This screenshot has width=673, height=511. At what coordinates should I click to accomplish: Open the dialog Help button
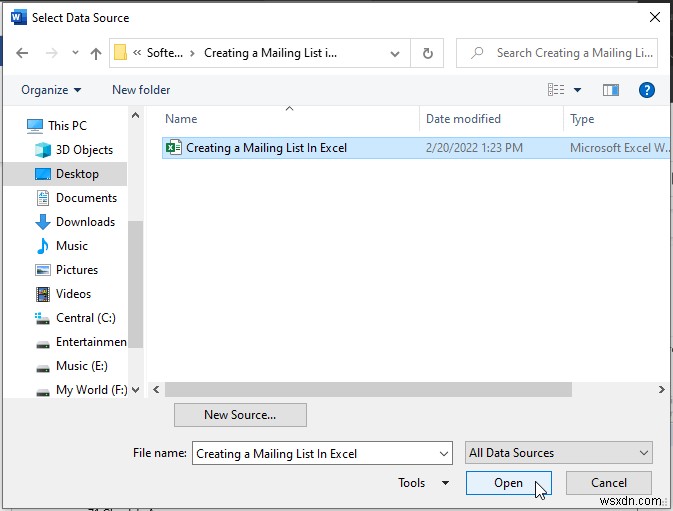click(x=646, y=90)
